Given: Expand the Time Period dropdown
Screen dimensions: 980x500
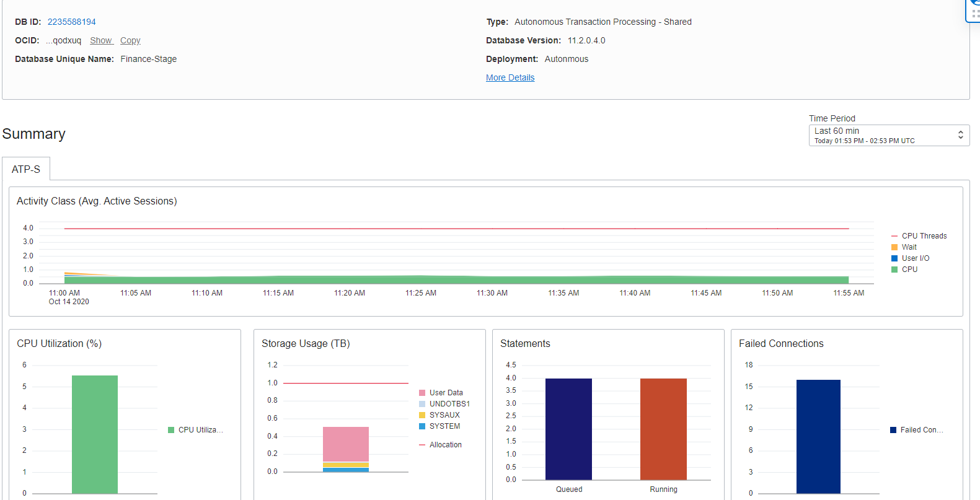Looking at the screenshot, I should tap(888, 135).
